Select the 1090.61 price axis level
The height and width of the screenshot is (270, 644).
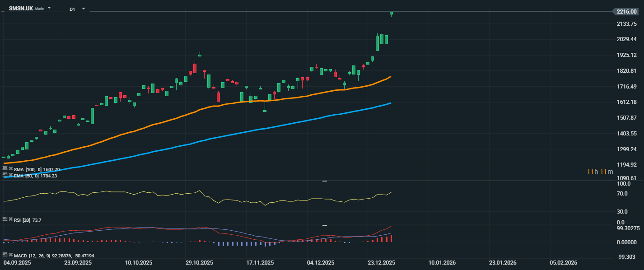click(x=627, y=178)
